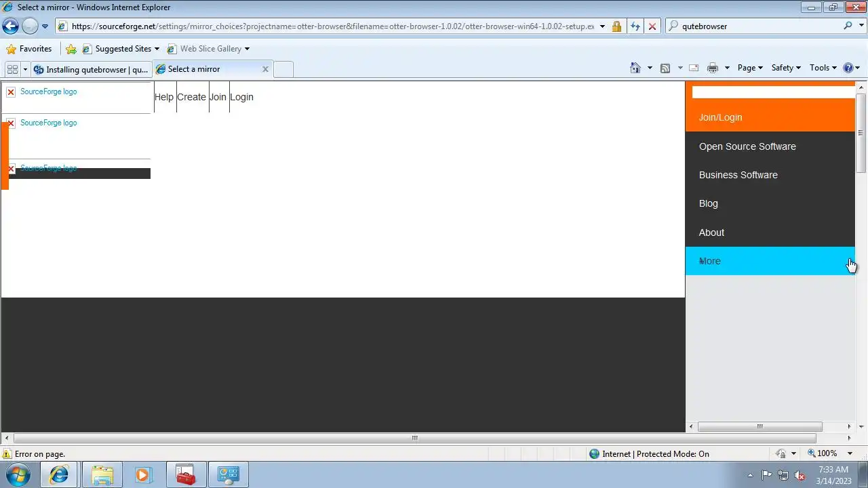
Task: Click the Create link on the page
Action: [191, 97]
